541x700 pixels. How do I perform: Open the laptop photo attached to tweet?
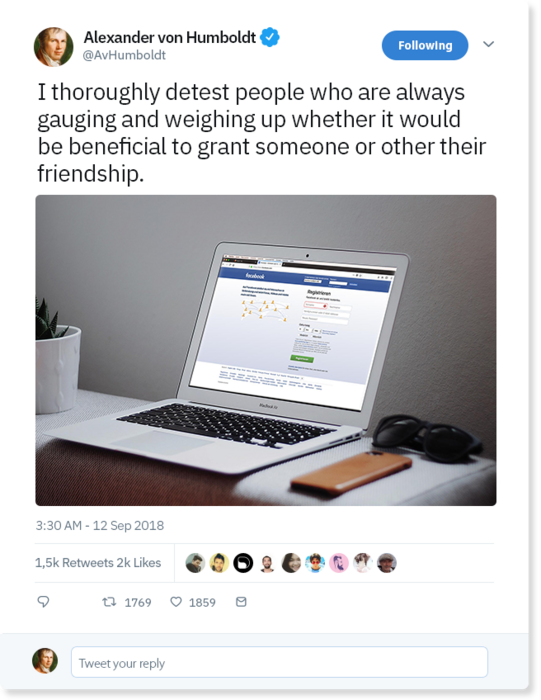point(266,350)
